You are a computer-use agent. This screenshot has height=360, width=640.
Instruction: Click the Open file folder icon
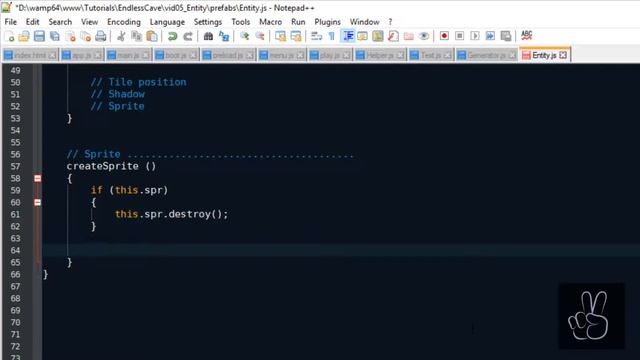click(24, 36)
